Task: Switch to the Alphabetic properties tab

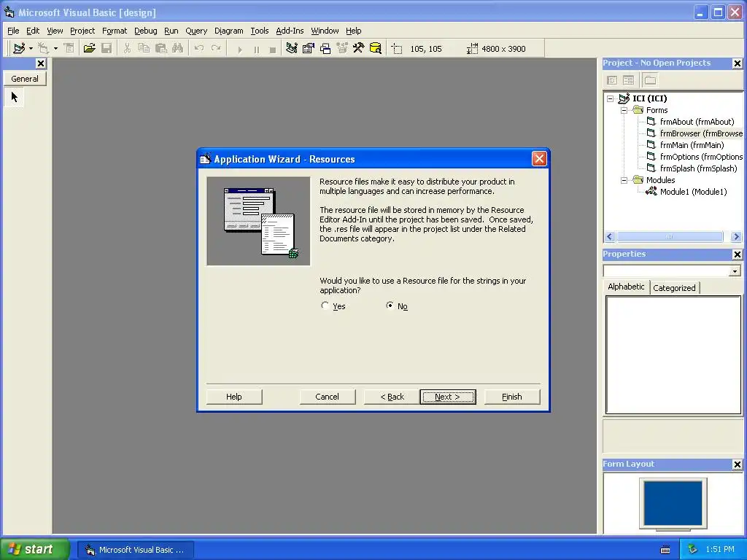Action: pyautogui.click(x=625, y=287)
